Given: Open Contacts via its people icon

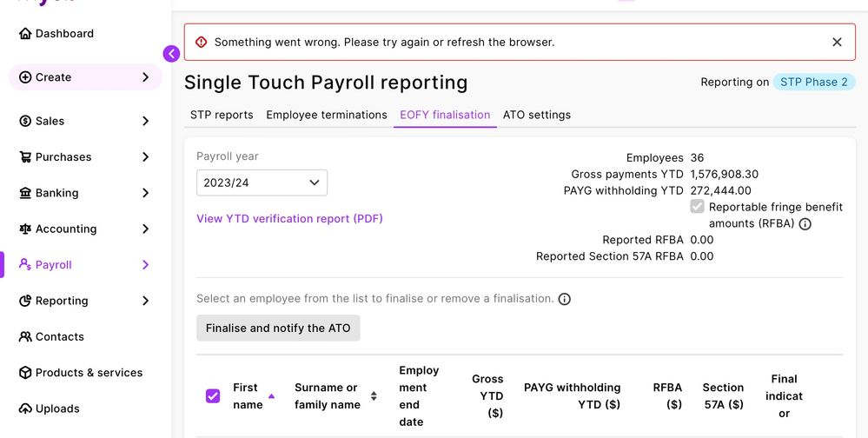Looking at the screenshot, I should click(25, 337).
